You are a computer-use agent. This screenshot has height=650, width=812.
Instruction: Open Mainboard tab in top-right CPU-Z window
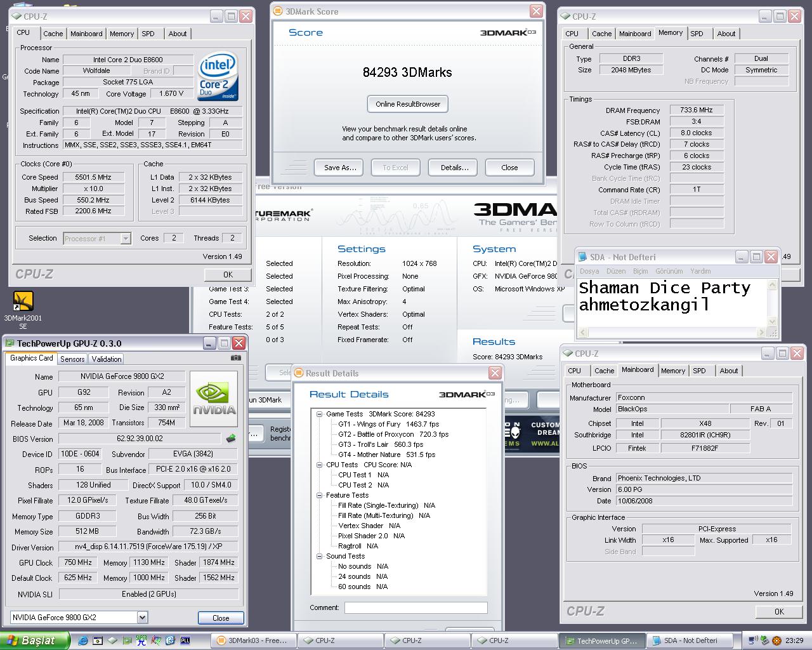click(x=635, y=34)
